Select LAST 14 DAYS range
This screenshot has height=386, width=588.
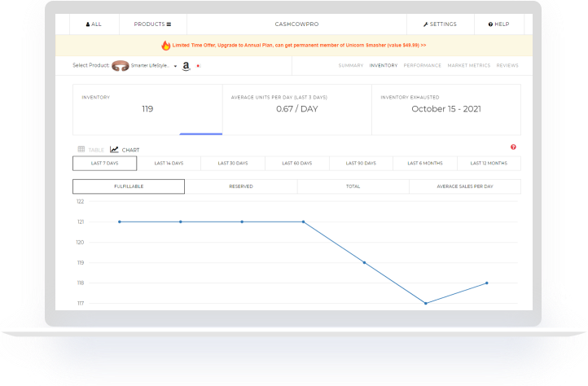tap(169, 163)
